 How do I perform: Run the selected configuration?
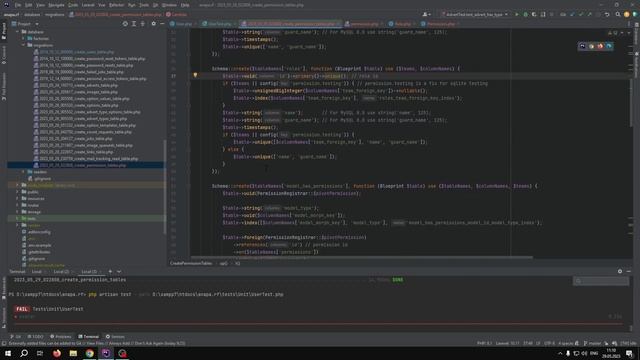pos(517,14)
